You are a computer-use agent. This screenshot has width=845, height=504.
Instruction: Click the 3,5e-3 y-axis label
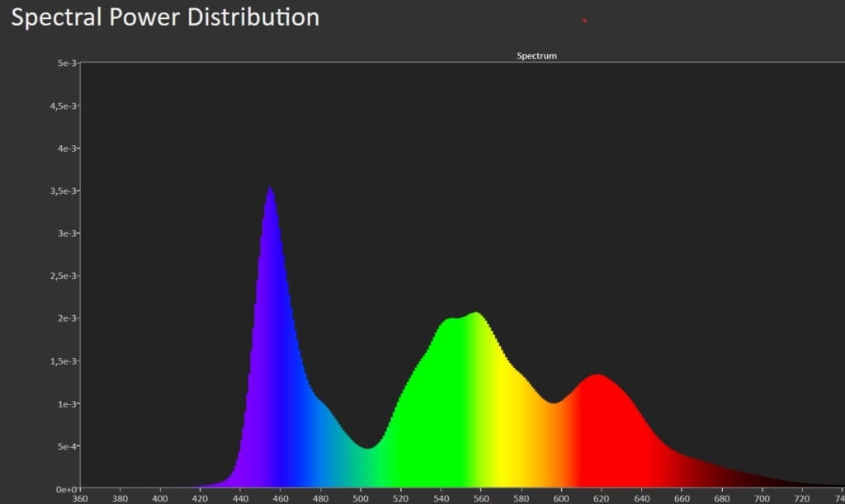point(64,191)
